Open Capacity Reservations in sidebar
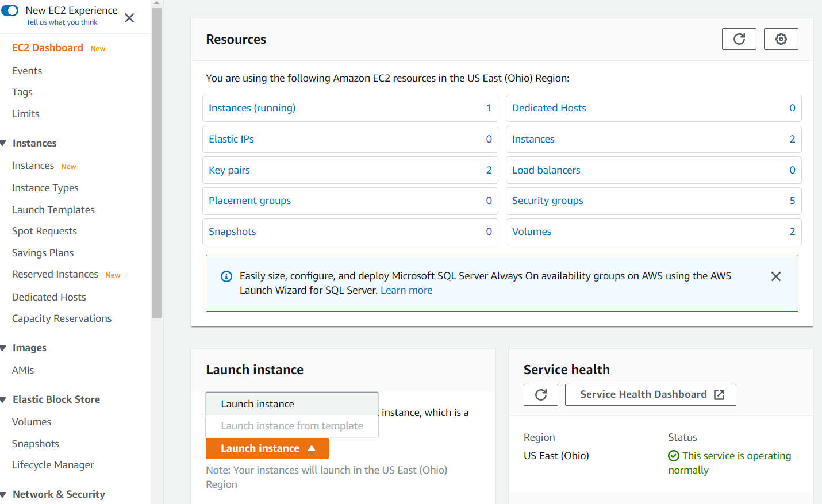Viewport: 822px width, 504px height. [x=62, y=318]
